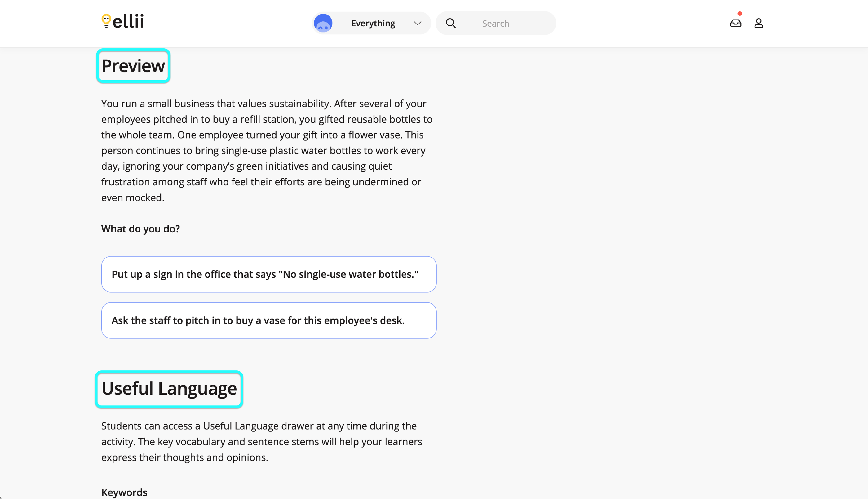This screenshot has height=499, width=868.
Task: Click the Keywords subheading
Action: (124, 492)
